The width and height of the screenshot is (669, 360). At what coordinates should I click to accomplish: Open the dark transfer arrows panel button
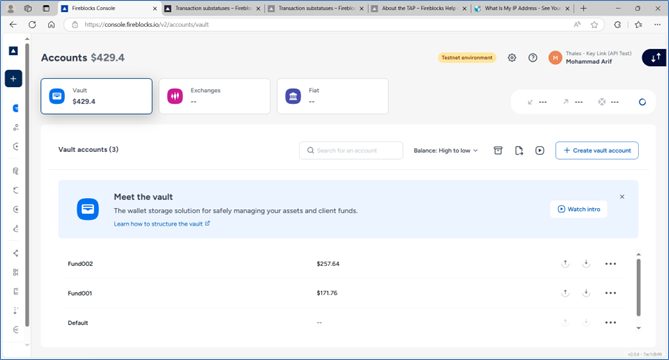655,57
